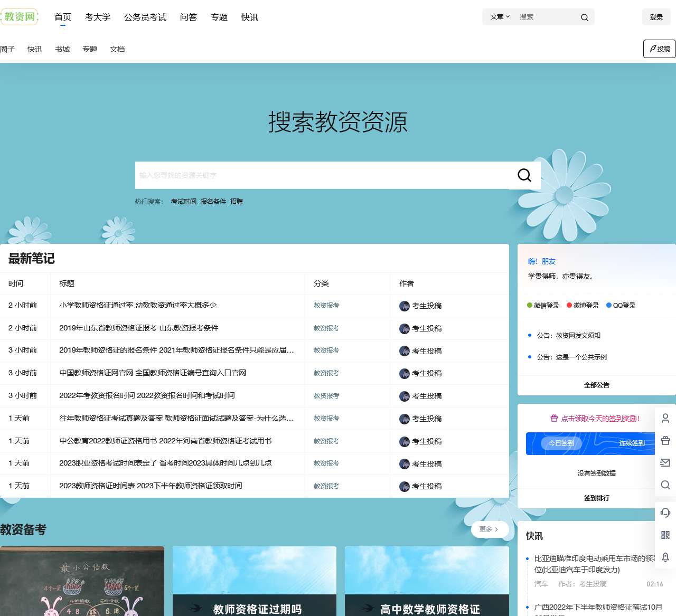Screen dimensions: 676x616
Task: Go to 书城 in the secondary navigation
Action: coord(62,49)
